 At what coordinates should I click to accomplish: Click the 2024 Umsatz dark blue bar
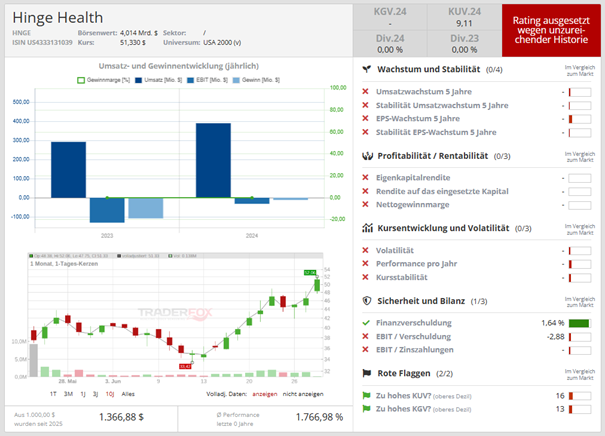click(213, 161)
